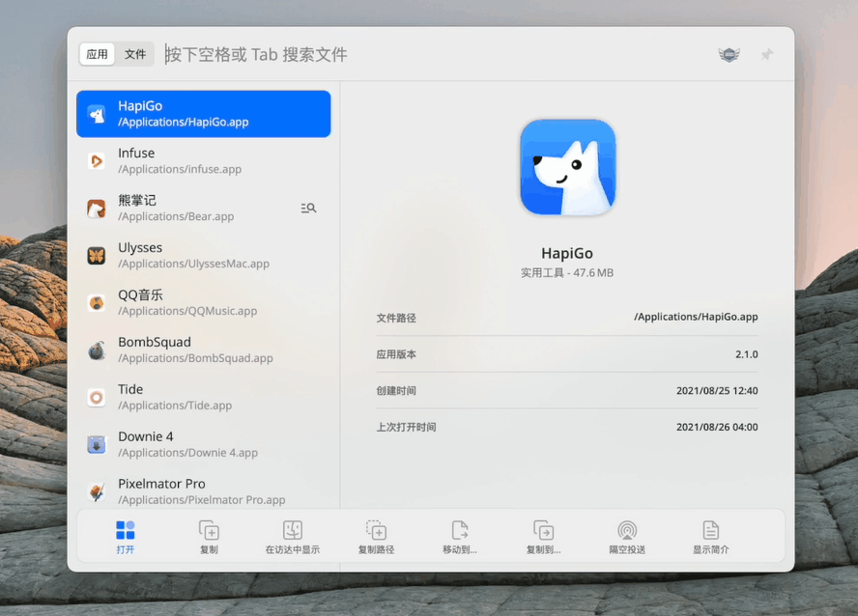Click the /Applications/HapiGo.app path value in details

click(696, 317)
